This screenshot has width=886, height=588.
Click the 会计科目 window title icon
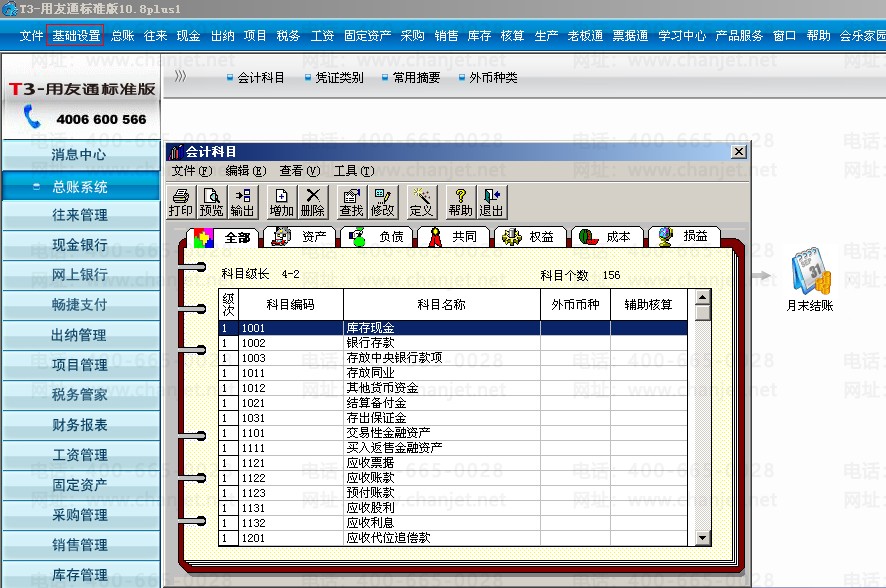tap(175, 152)
